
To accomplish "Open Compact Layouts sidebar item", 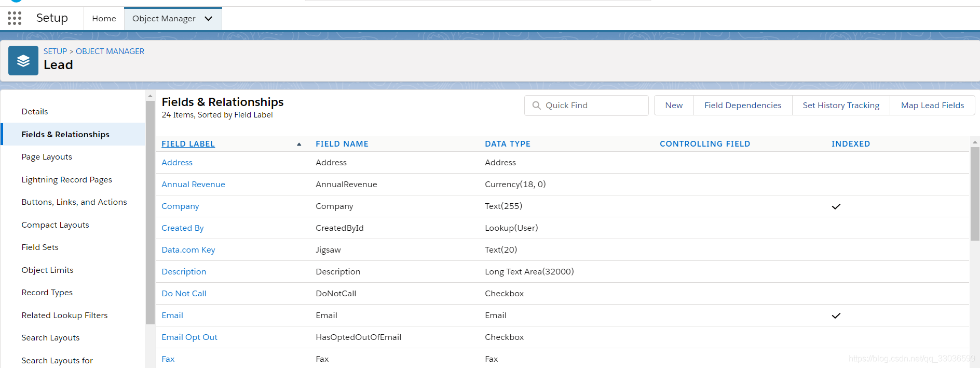I will click(x=55, y=225).
